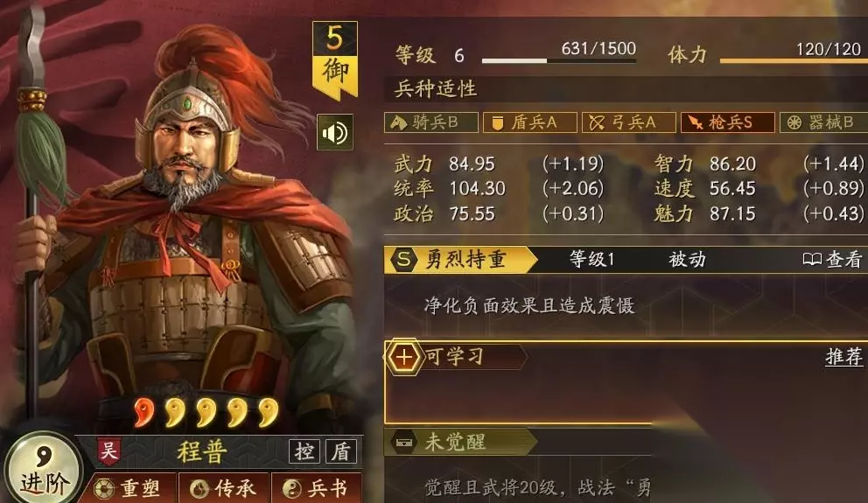Screen dimensions: 868x503
Task: Click the experience progress bar 631/1500
Action: click(x=558, y=60)
